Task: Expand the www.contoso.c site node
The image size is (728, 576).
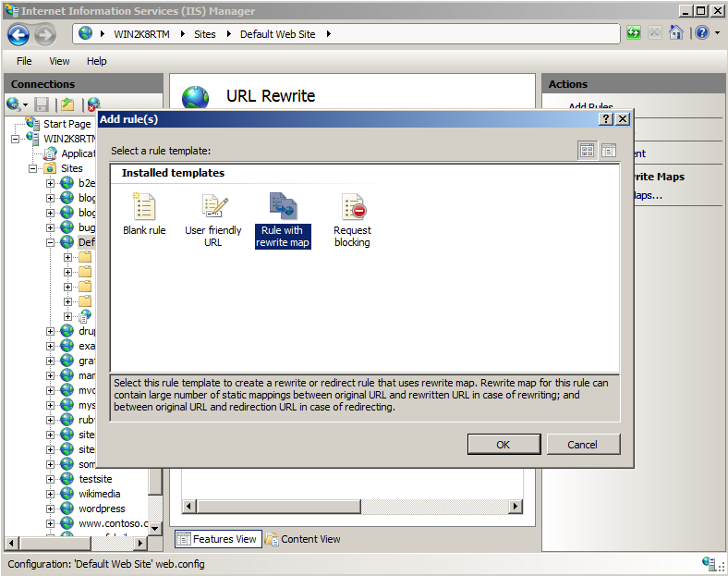Action: (50, 523)
